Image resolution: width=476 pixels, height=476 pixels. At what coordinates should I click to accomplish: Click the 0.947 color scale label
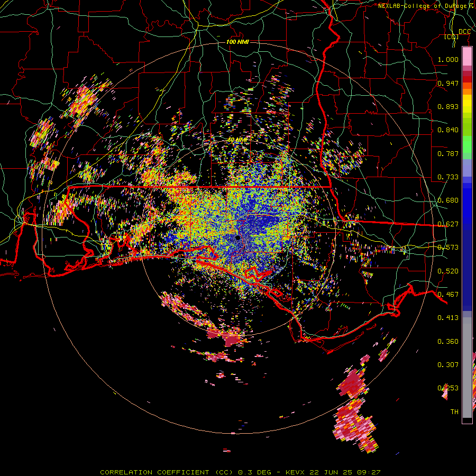click(x=448, y=83)
